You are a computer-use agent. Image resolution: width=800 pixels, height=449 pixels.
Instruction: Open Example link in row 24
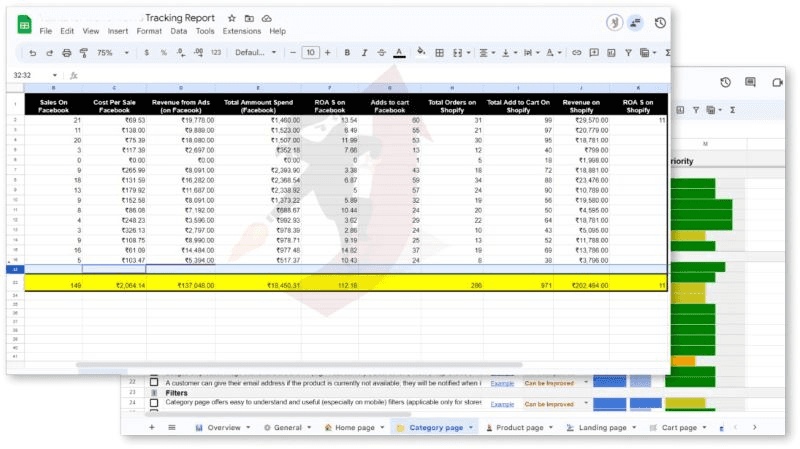502,404
